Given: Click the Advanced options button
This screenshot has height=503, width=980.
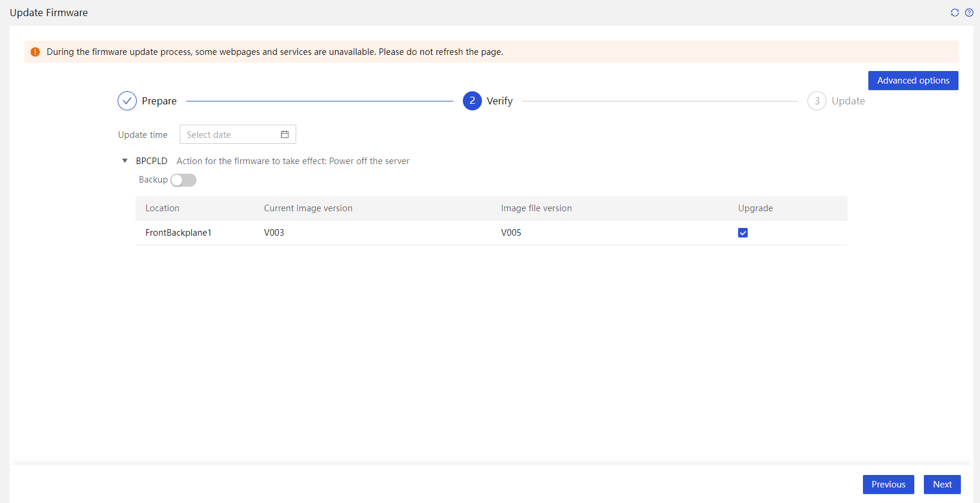Looking at the screenshot, I should coord(913,81).
